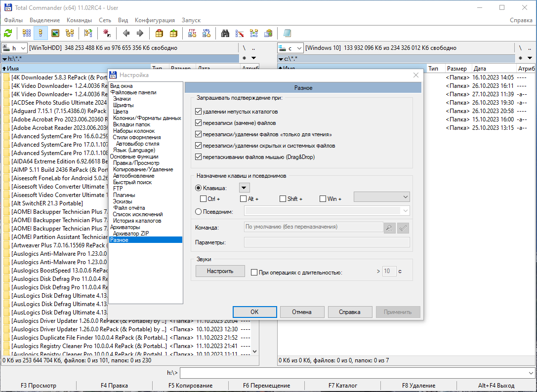Select the Клавиша radio button

tap(198, 188)
